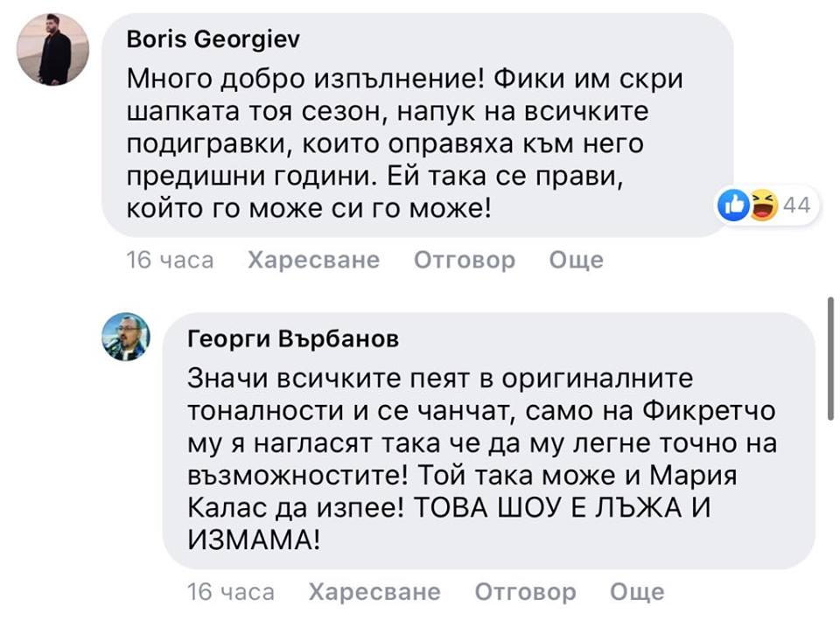Click 'Отговор' under Георги Върбанов's reply
840x627 pixels.
[x=525, y=592]
